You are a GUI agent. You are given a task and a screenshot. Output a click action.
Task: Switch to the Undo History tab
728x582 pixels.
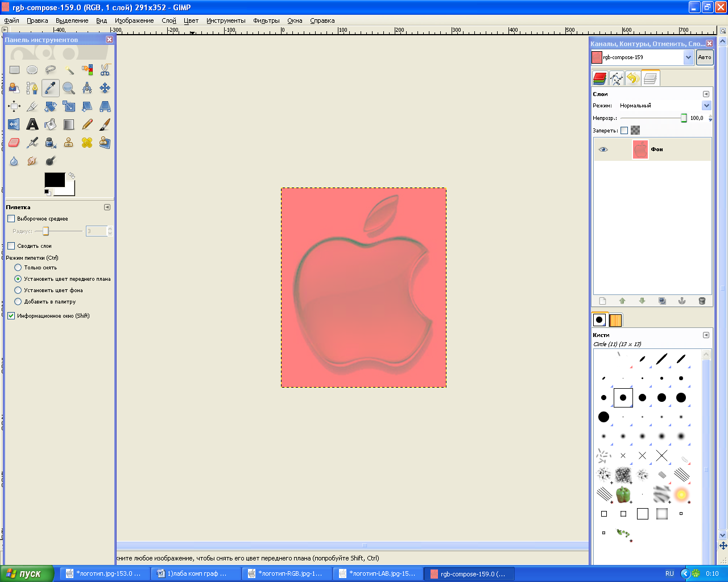633,78
